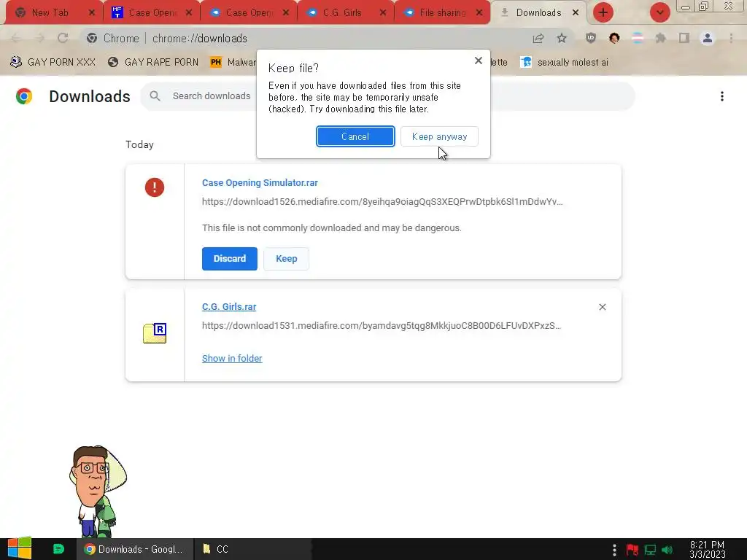This screenshot has height=560, width=747.
Task: Click the search magnifier icon
Action: pyautogui.click(x=155, y=96)
